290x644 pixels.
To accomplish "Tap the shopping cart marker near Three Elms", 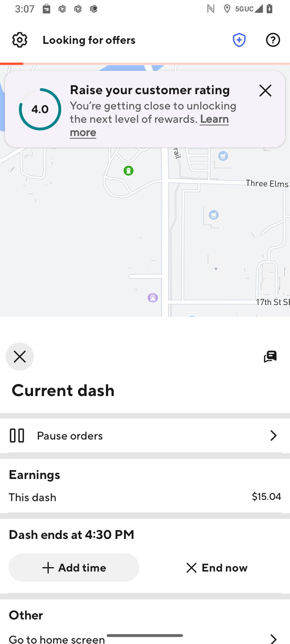I will (x=223, y=156).
